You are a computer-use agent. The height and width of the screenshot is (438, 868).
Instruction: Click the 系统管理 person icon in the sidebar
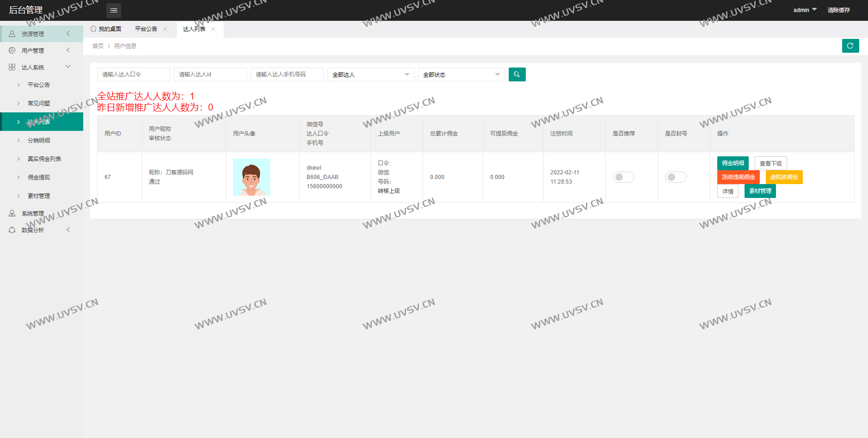(x=12, y=213)
